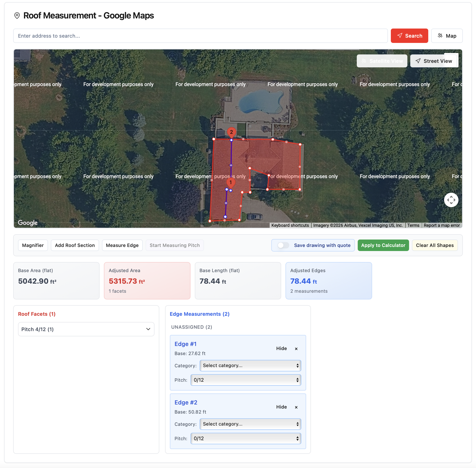Hide Edge #2 measurement

click(x=281, y=407)
